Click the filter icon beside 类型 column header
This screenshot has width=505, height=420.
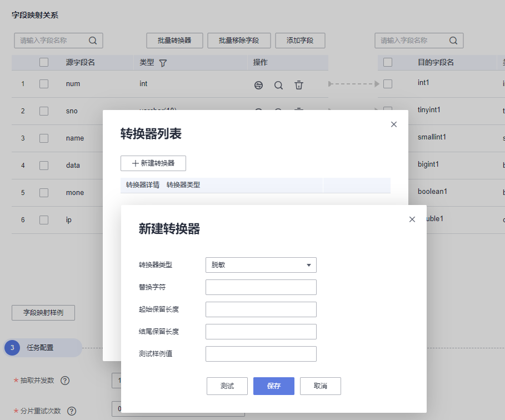coord(163,63)
